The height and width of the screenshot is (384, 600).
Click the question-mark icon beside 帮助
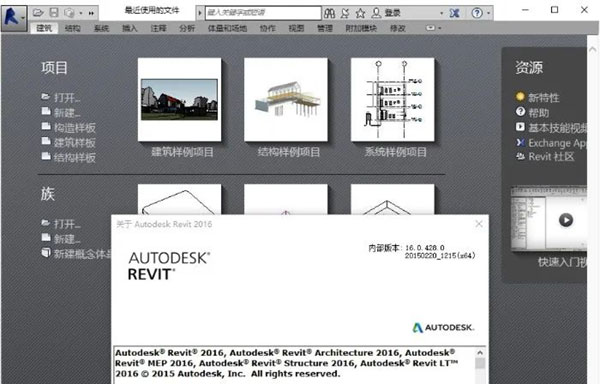tap(520, 112)
